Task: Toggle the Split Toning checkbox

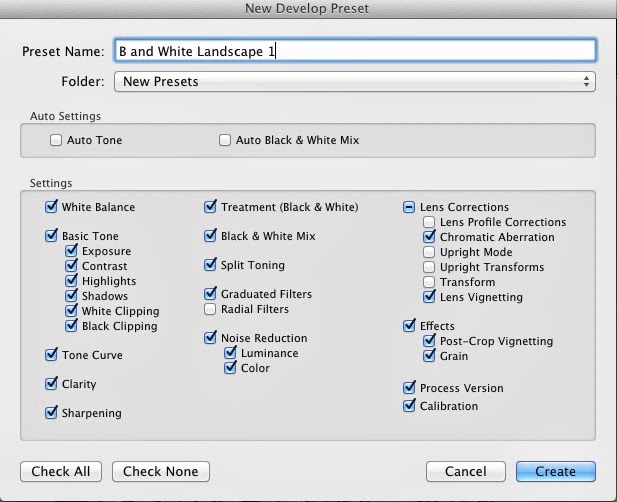Action: pos(210,265)
